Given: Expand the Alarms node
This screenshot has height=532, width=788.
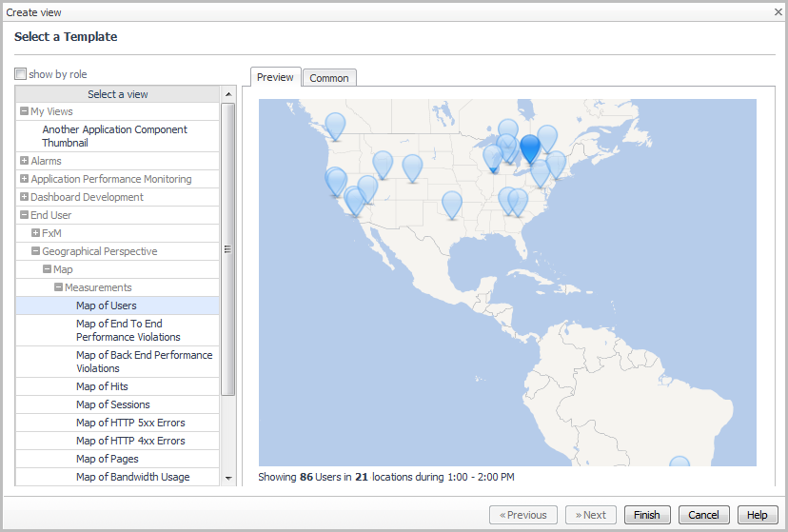Looking at the screenshot, I should [24, 161].
